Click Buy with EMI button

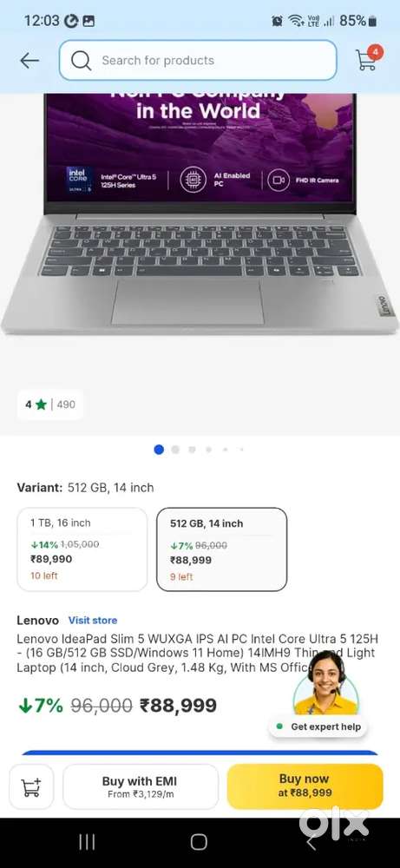(x=141, y=786)
